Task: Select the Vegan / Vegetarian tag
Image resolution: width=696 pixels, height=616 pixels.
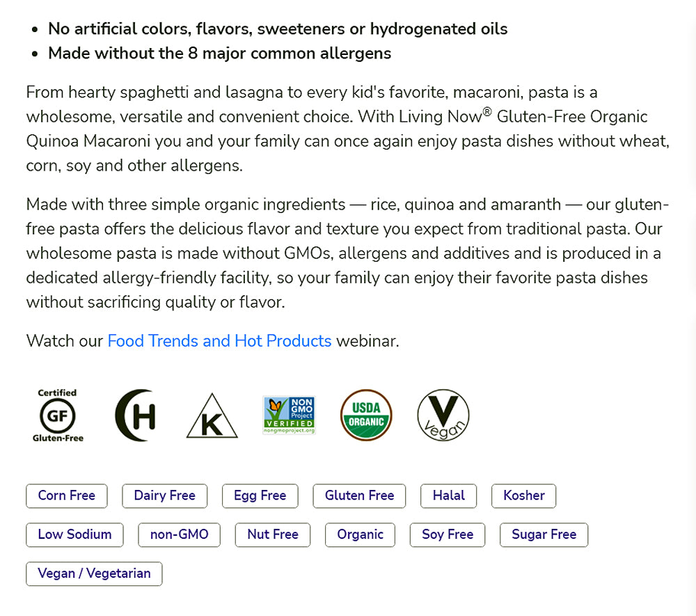Action: pos(94,574)
